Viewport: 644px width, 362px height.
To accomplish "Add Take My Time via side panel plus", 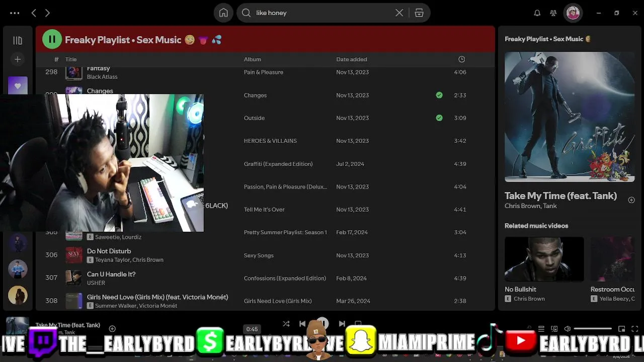I will (631, 200).
